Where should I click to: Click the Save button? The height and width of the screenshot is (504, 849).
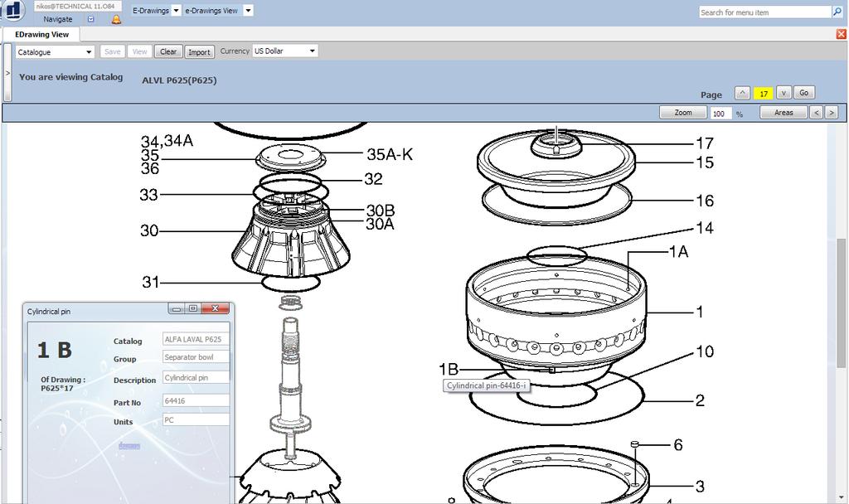tap(113, 52)
